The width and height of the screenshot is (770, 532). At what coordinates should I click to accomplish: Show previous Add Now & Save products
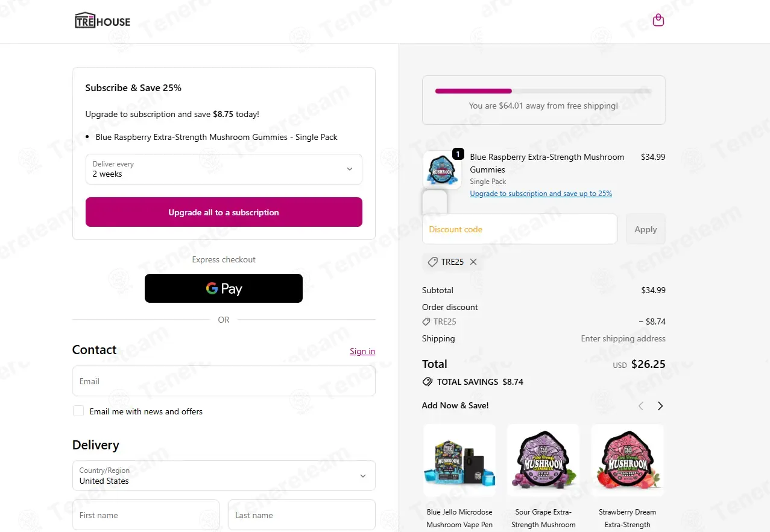point(641,406)
